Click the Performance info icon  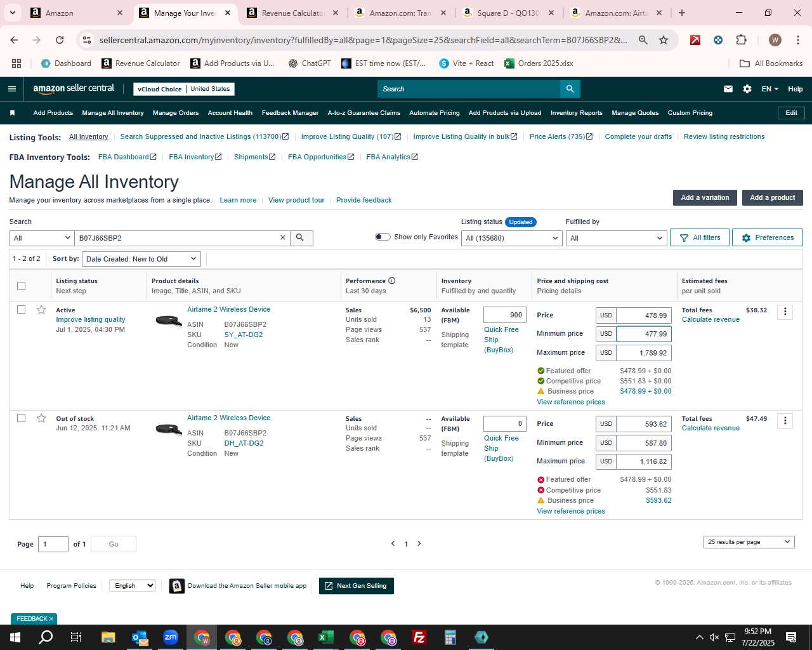392,281
